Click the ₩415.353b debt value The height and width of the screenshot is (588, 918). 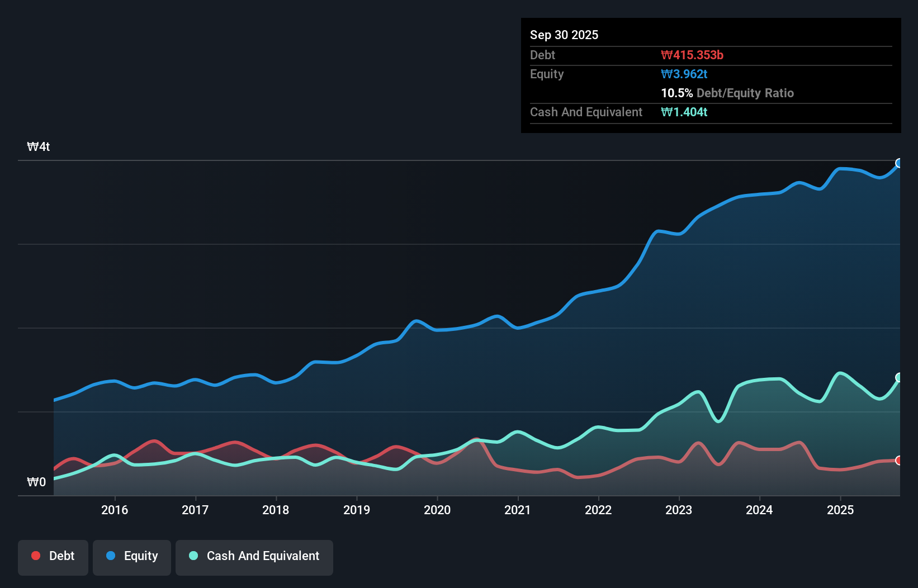pyautogui.click(x=692, y=55)
